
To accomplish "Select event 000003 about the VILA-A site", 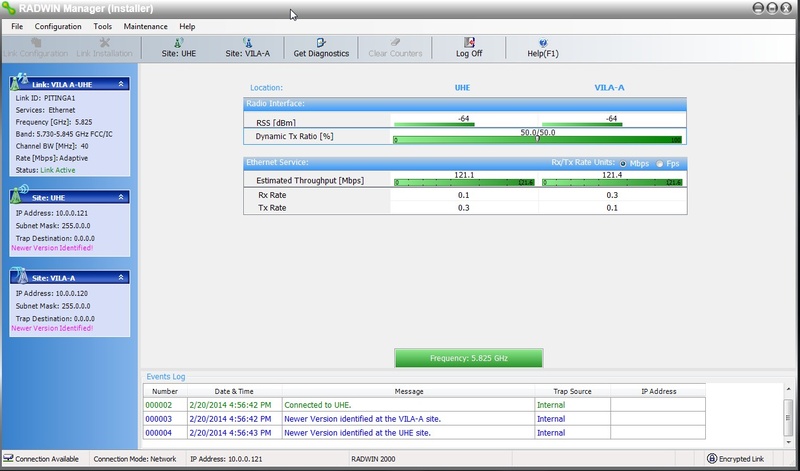I will [x=424, y=419].
